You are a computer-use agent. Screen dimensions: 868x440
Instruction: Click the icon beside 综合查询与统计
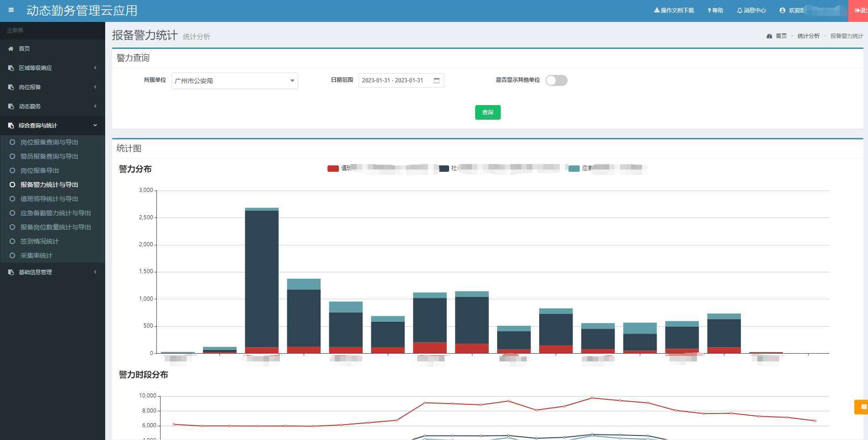point(11,125)
